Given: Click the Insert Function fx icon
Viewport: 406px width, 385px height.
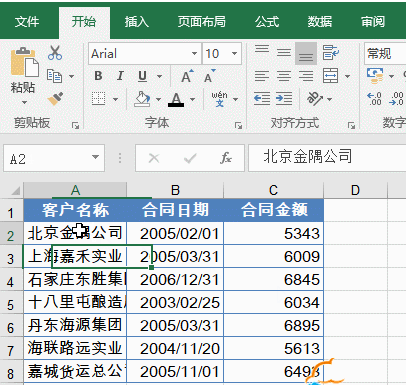Looking at the screenshot, I should pos(226,158).
